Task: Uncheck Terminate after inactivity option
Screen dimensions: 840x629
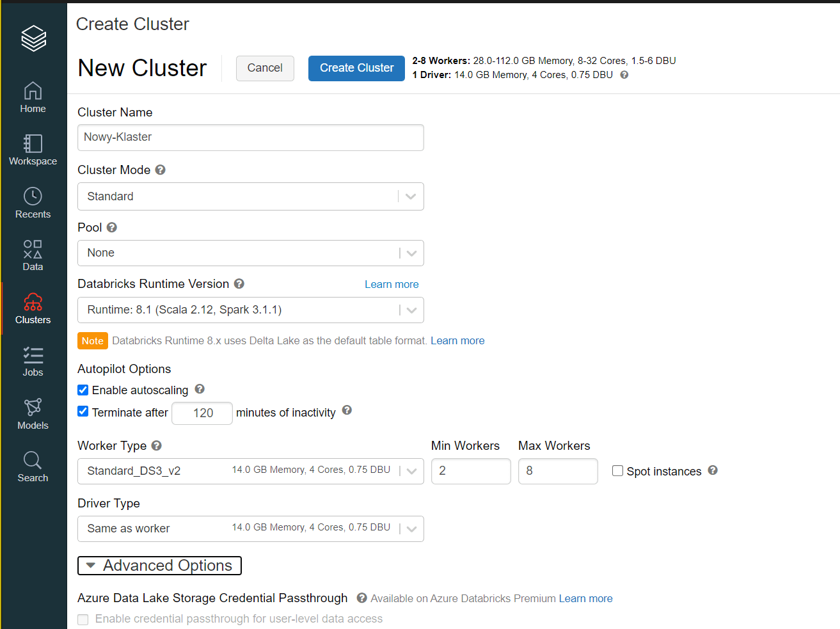Action: pyautogui.click(x=83, y=412)
